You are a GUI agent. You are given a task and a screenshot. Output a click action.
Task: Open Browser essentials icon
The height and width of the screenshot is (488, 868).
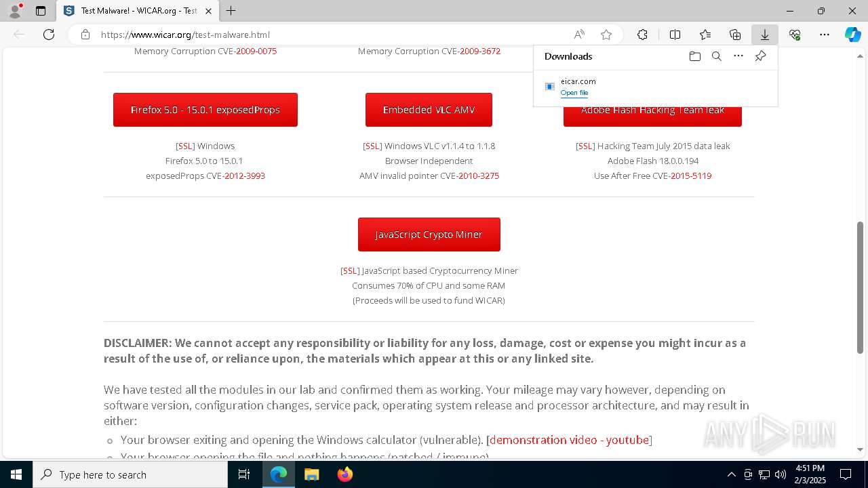pyautogui.click(x=795, y=35)
